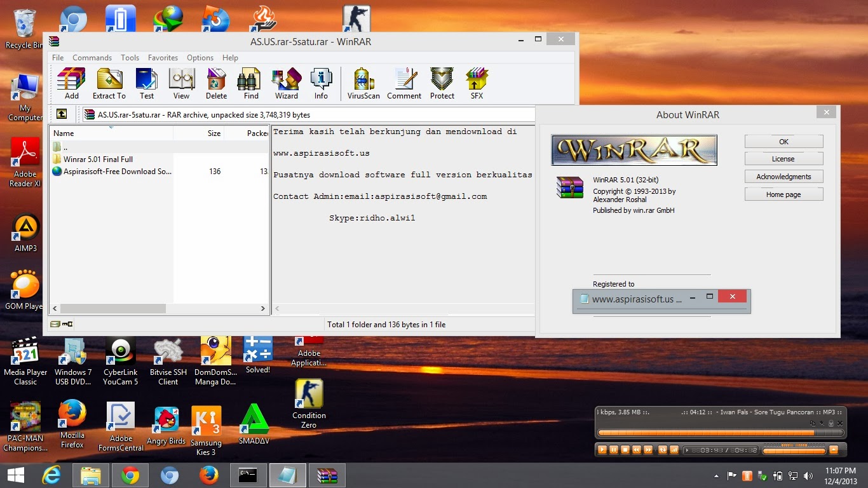Start VirusScan from the WinRAR toolbar
The image size is (868, 488).
pyautogui.click(x=363, y=84)
